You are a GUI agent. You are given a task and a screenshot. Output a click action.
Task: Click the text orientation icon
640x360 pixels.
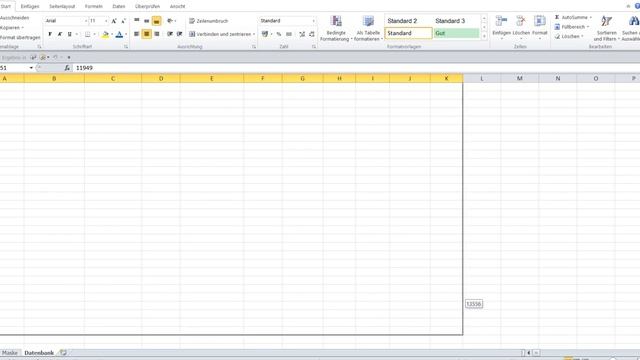[170, 20]
